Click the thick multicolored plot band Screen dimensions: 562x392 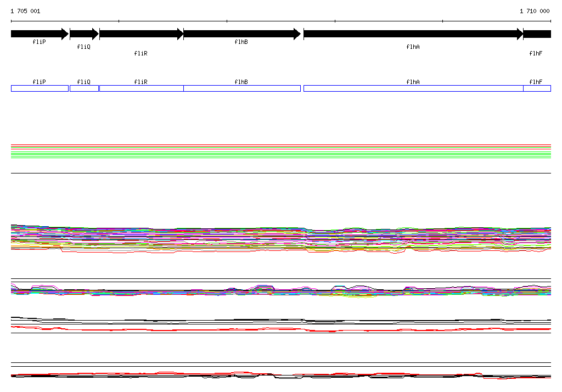pos(281,237)
